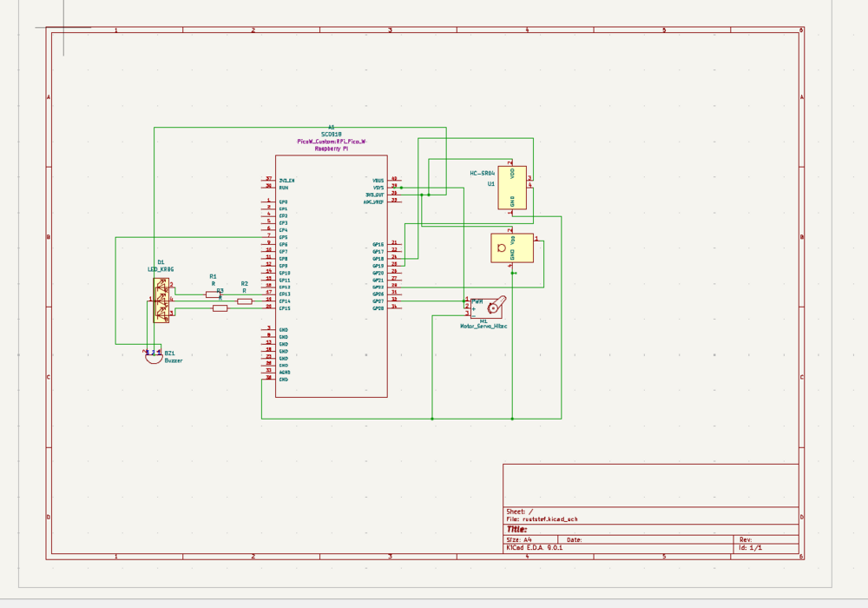Click the U1 reference label

(491, 184)
